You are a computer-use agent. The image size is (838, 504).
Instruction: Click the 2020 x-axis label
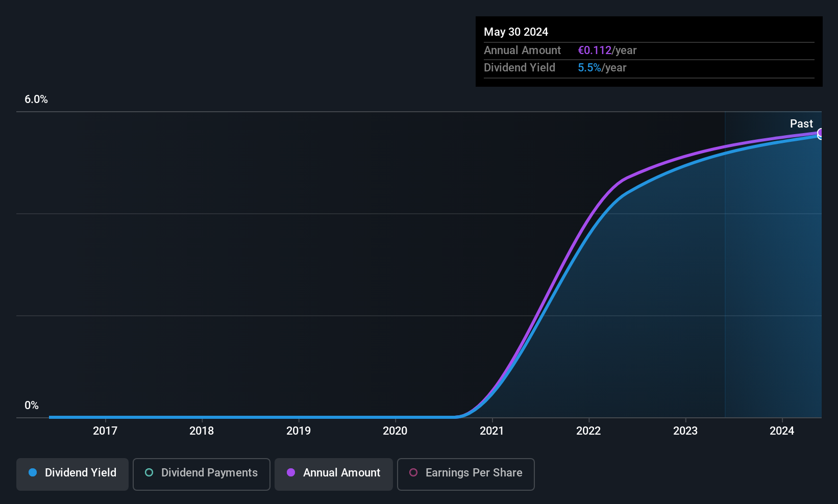[395, 431]
